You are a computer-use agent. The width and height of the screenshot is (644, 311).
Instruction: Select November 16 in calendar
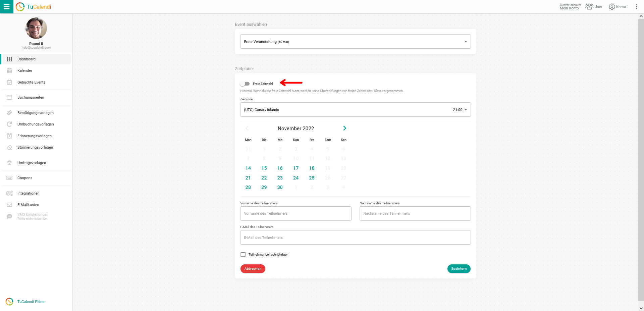pyautogui.click(x=280, y=168)
